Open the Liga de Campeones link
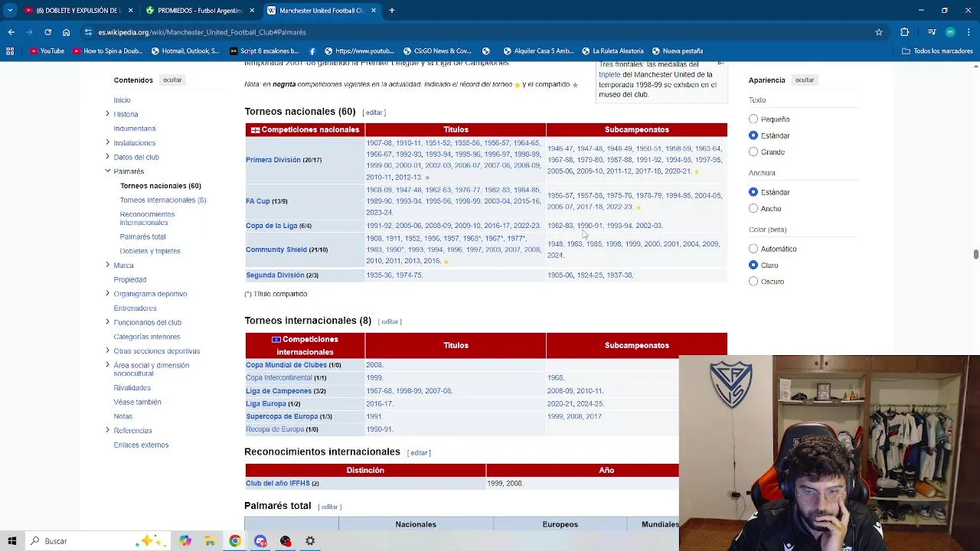The image size is (980, 551). pyautogui.click(x=279, y=391)
